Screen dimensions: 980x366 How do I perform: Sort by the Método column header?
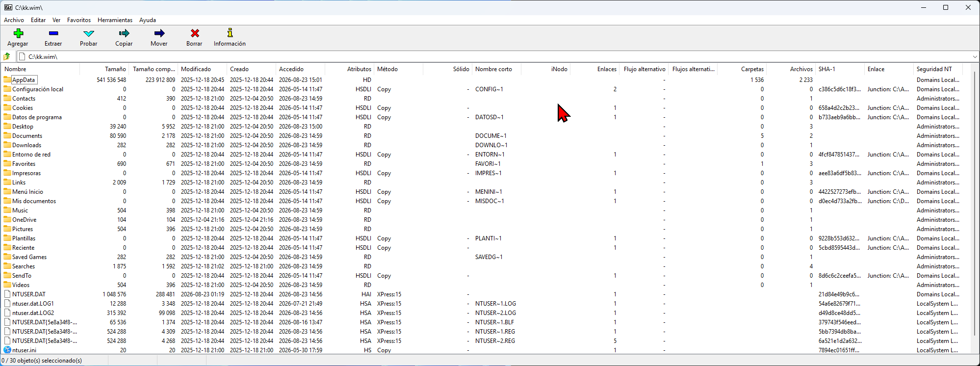[398, 69]
